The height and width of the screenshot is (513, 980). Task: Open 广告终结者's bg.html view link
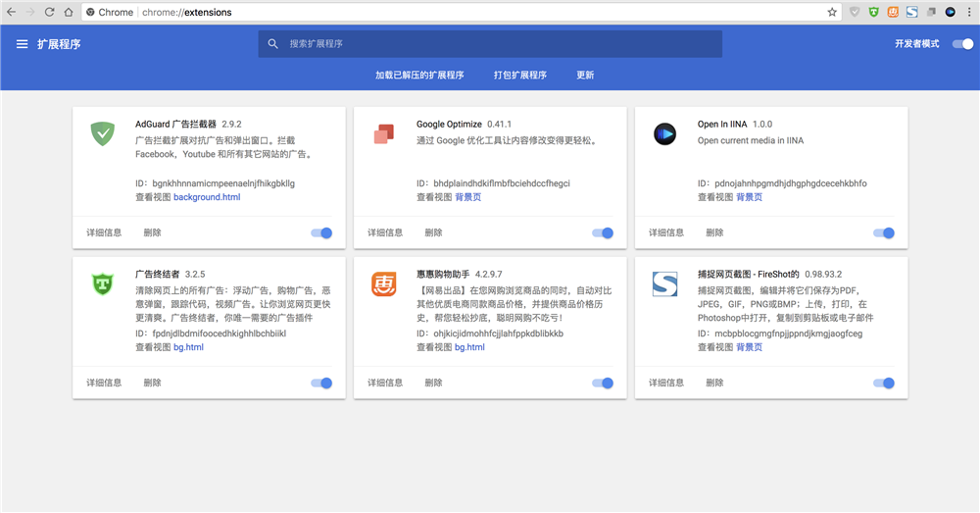point(188,347)
